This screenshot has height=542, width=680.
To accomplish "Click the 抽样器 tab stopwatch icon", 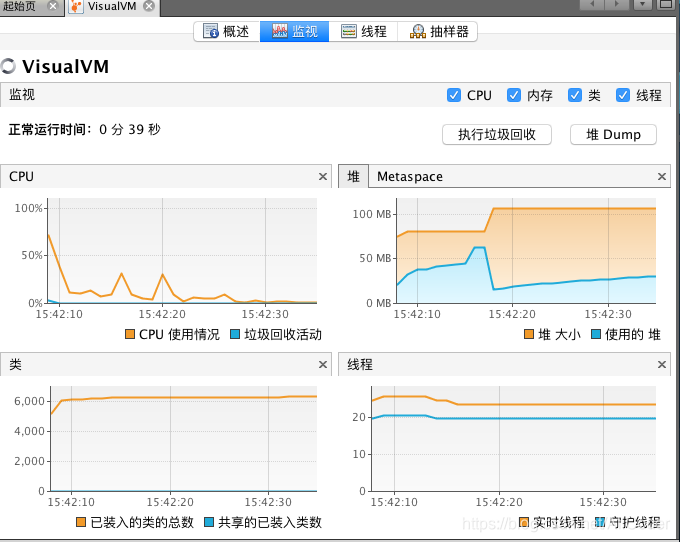I will click(418, 31).
